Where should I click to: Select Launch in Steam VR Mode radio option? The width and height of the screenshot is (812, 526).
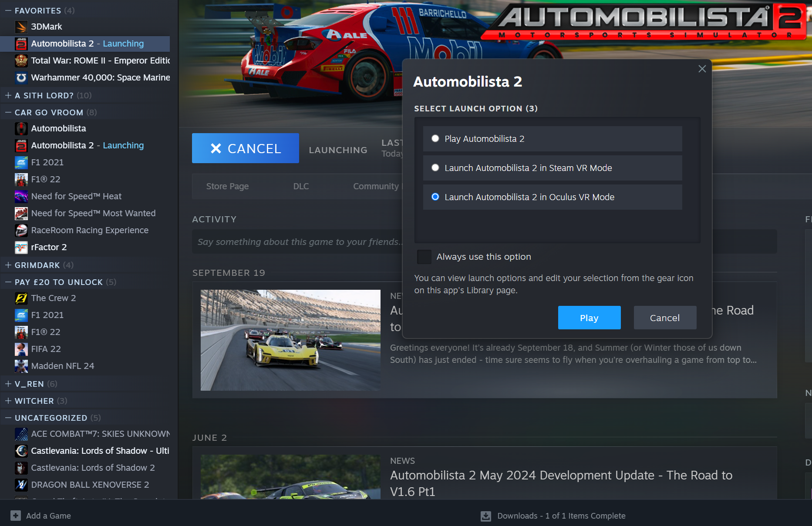point(435,168)
